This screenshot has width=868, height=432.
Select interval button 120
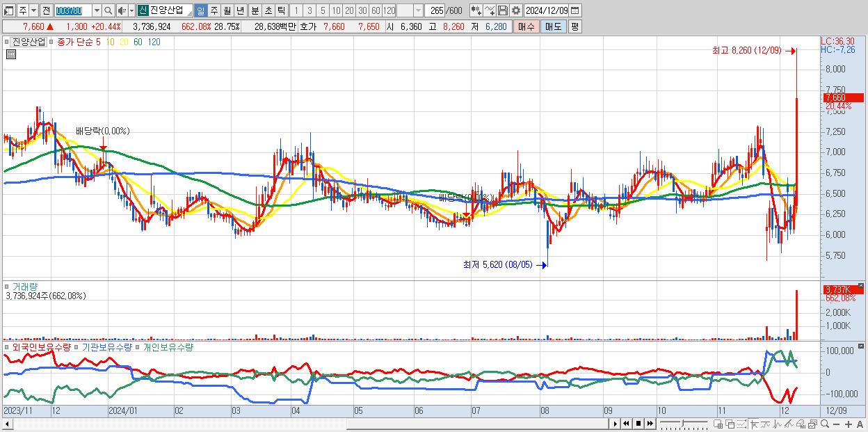pos(389,10)
